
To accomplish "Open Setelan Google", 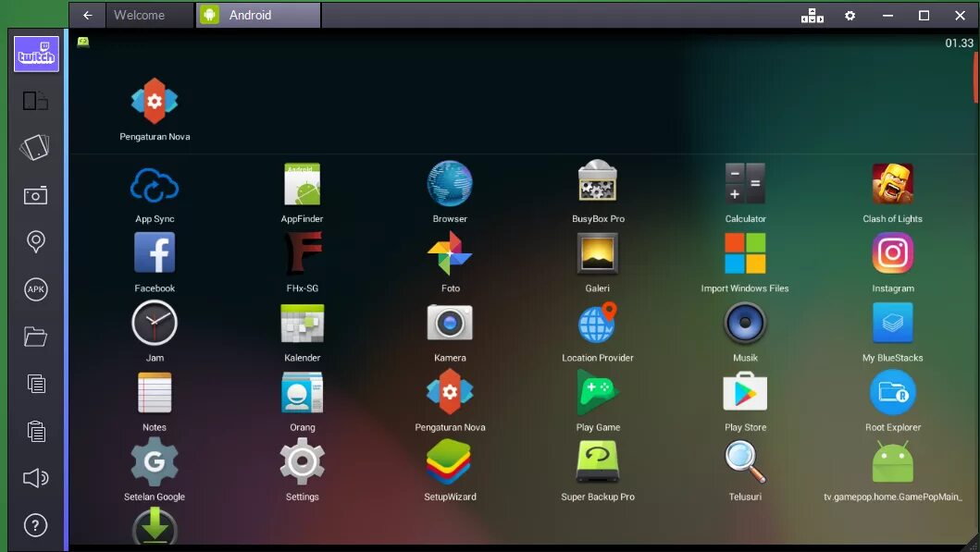I will tap(155, 471).
